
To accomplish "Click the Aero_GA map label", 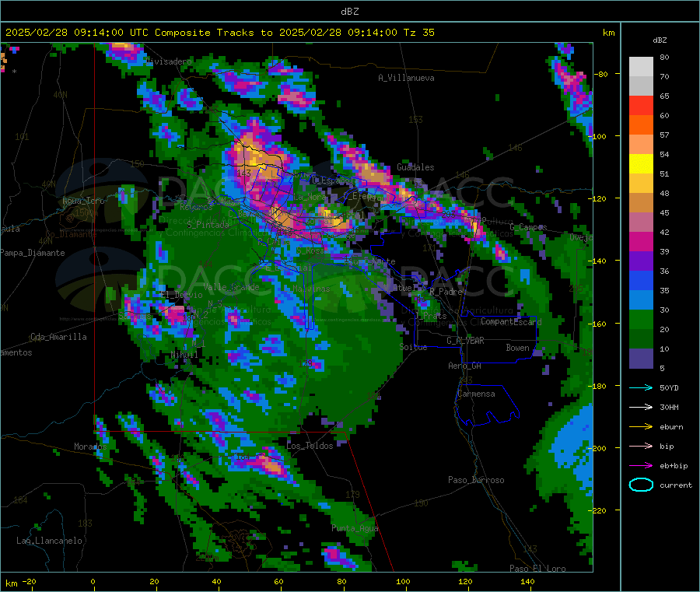I will [x=465, y=366].
